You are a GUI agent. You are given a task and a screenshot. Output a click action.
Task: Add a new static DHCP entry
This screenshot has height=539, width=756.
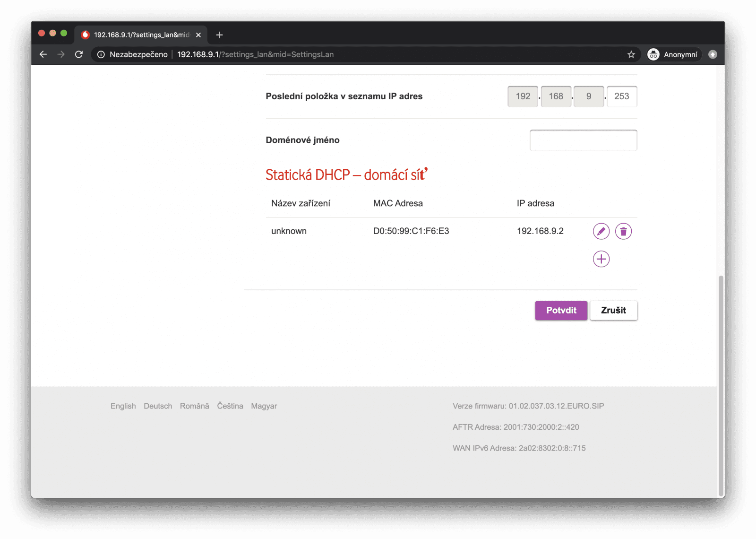point(601,259)
